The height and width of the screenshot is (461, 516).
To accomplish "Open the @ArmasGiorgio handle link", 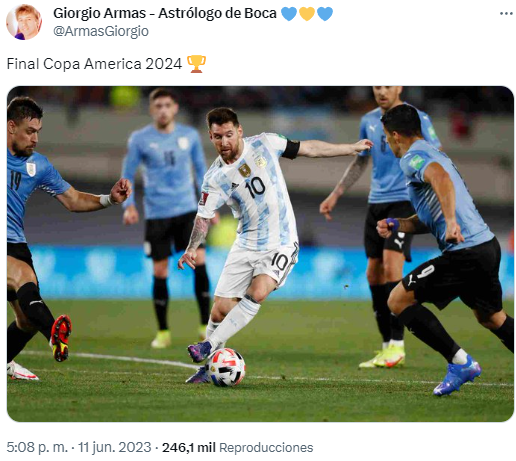I will pos(101,31).
